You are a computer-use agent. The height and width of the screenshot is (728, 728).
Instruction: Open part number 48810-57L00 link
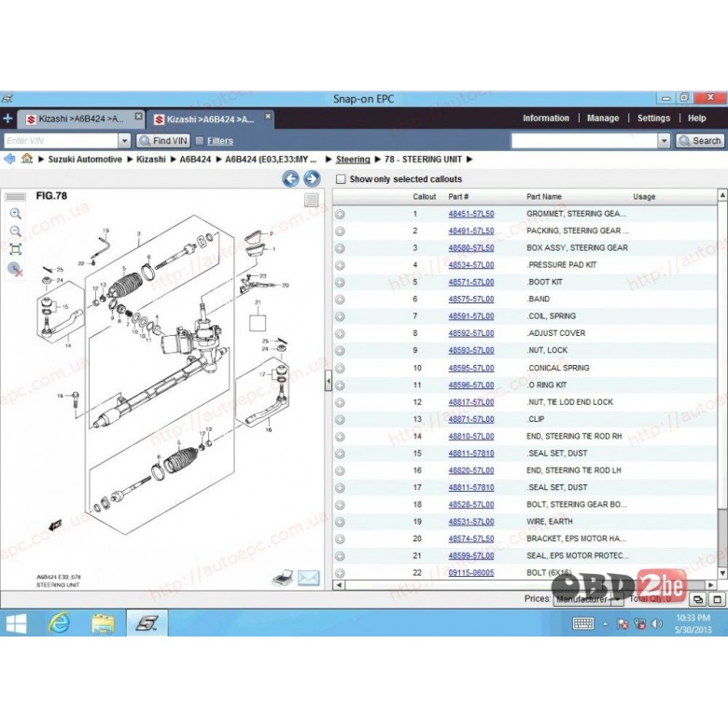coord(470,437)
